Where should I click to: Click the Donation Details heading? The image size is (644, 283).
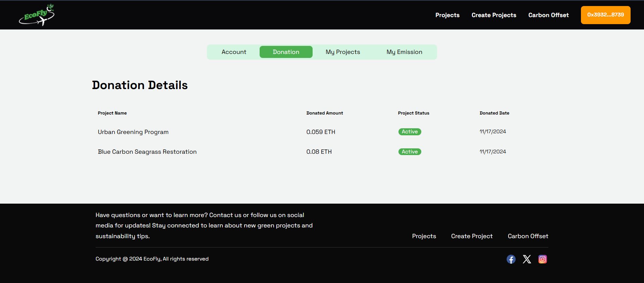pos(140,85)
